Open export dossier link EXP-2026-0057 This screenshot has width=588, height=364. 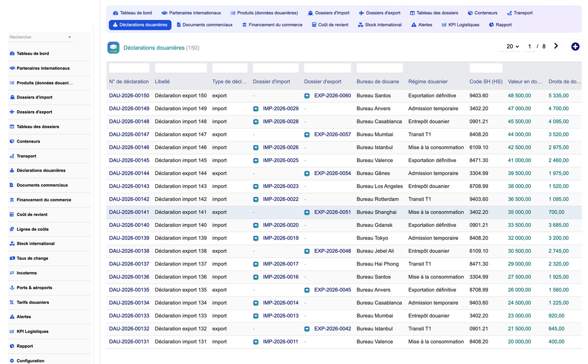coord(333,135)
